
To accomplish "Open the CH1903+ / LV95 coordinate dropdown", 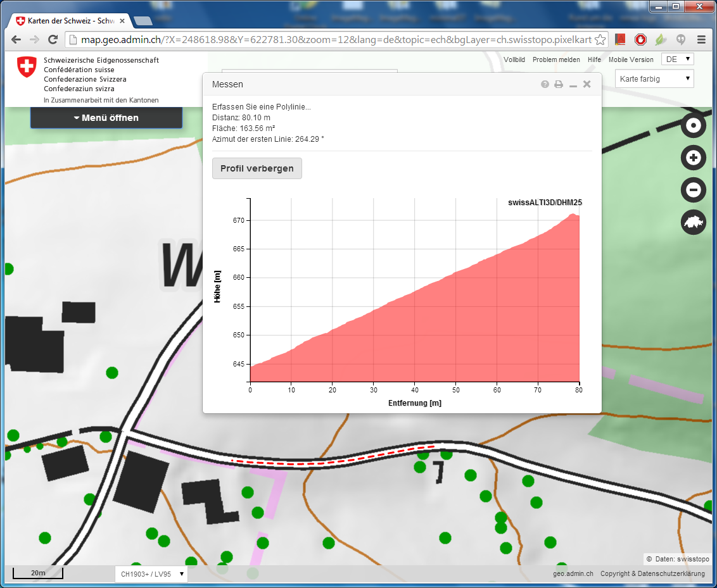I will click(151, 574).
